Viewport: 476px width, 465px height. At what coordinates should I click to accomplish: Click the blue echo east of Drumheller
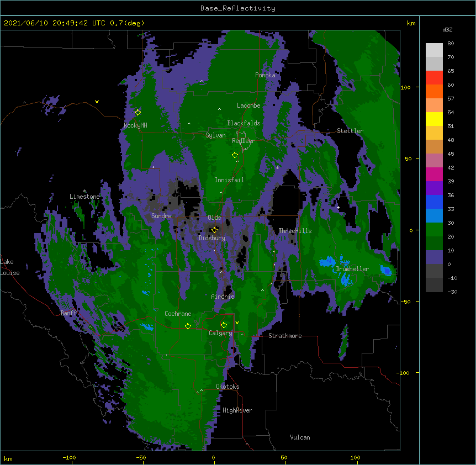386,270
